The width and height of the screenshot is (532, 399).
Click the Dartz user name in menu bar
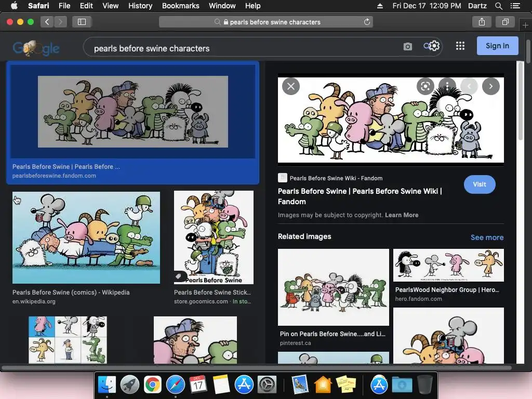[x=477, y=6]
